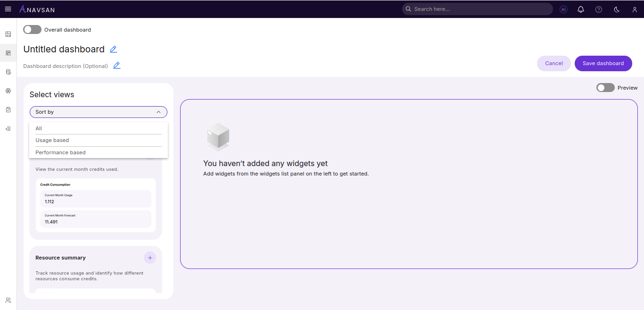The image size is (644, 310).
Task: Edit the dashboard description pencil icon
Action: pos(116,66)
